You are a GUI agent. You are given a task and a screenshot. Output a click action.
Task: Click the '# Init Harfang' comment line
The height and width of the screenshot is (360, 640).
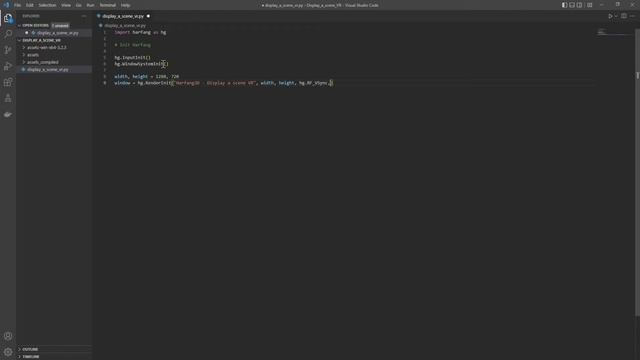pyautogui.click(x=133, y=45)
